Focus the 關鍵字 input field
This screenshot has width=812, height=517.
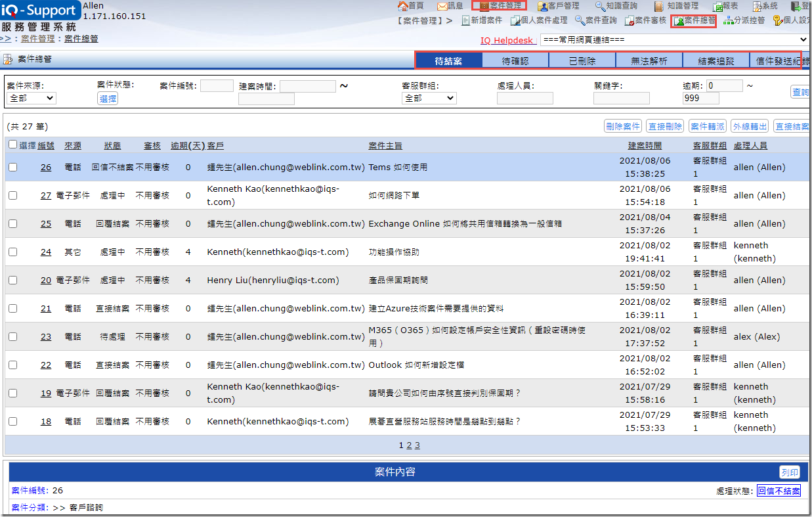tap(622, 98)
